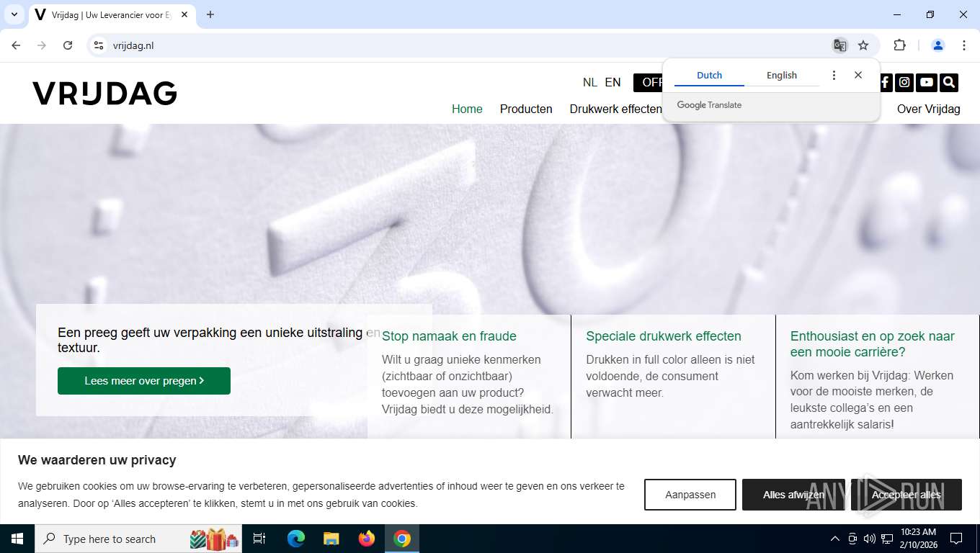Close the Google Translate popup
This screenshot has height=553, width=980.
pos(858,75)
